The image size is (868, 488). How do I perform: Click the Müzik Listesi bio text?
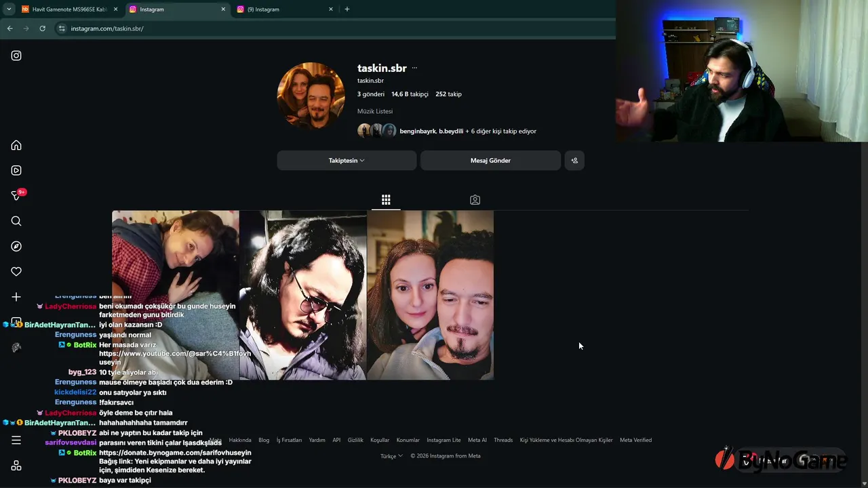(x=375, y=111)
